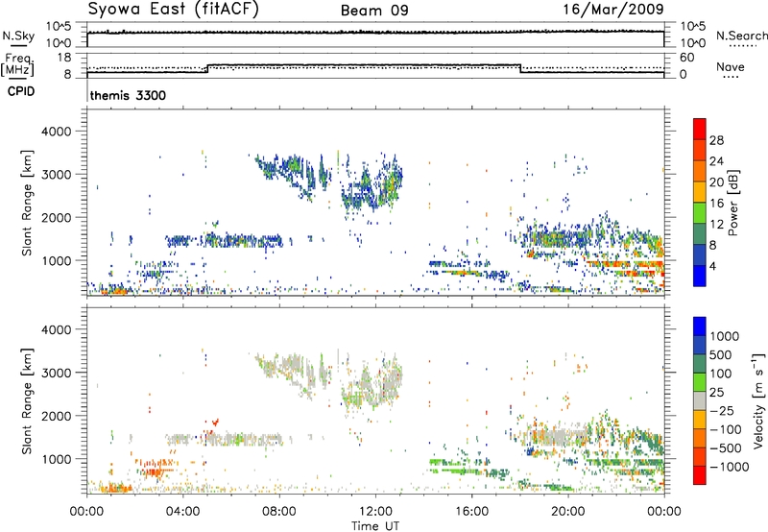
Task: Click the 'themis 3300' CPID text
Action: (x=128, y=95)
